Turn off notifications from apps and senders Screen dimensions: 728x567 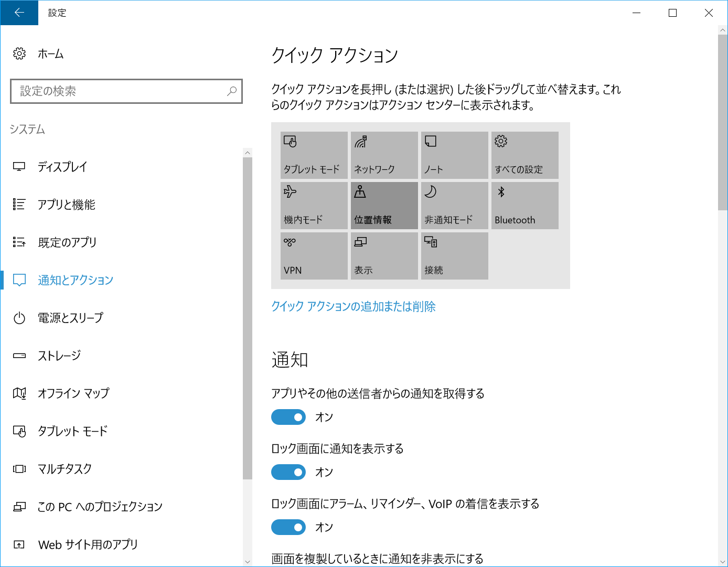point(288,417)
